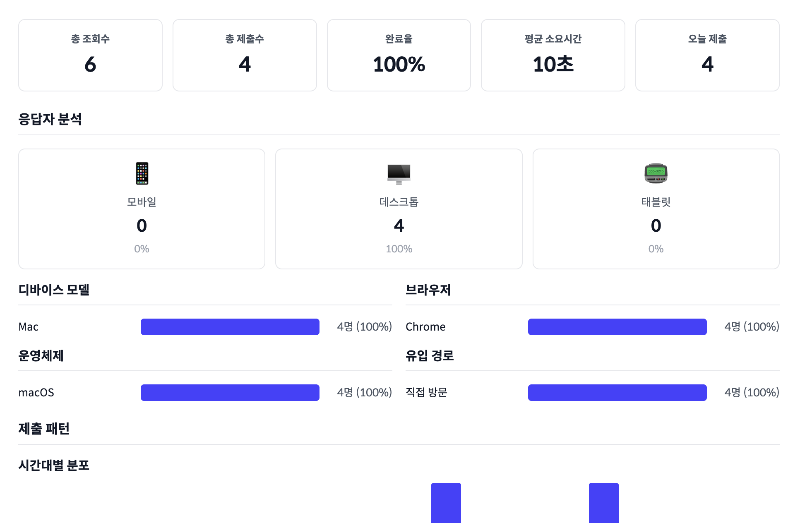
Task: Click the Chrome browser progress bar
Action: point(617,327)
